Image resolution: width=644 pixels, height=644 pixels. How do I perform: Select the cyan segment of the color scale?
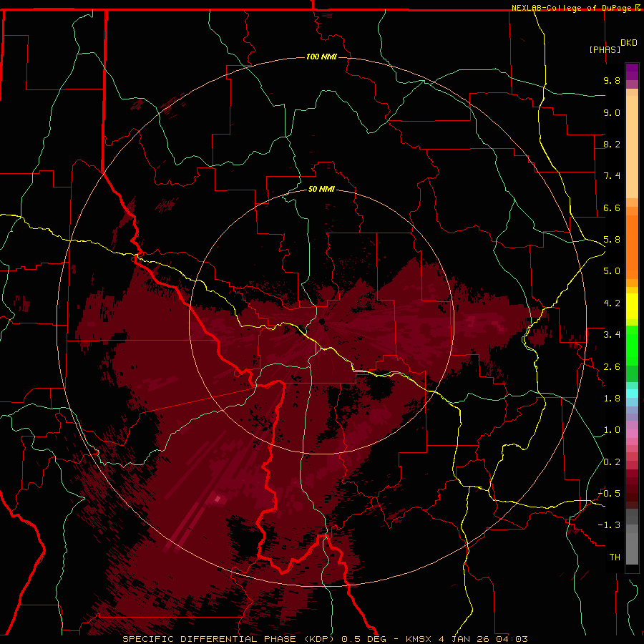[632, 394]
